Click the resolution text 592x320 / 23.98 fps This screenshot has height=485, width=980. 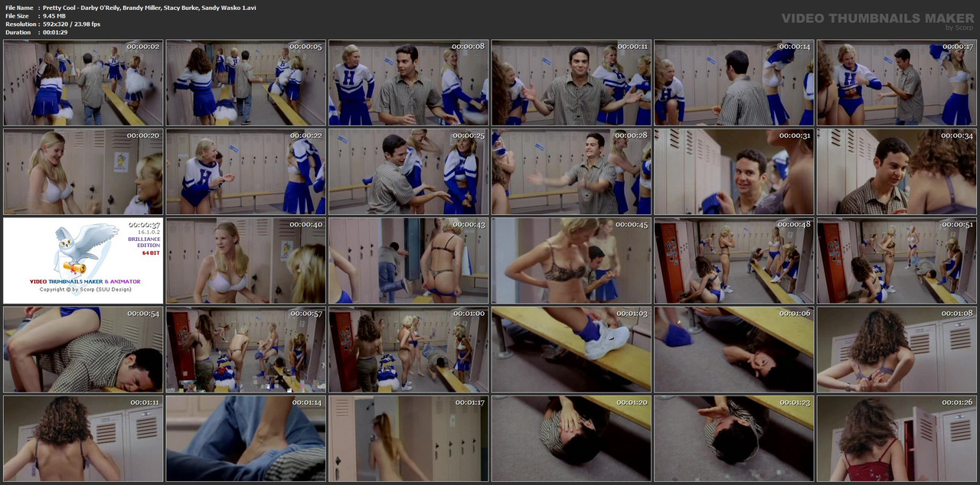click(x=71, y=24)
